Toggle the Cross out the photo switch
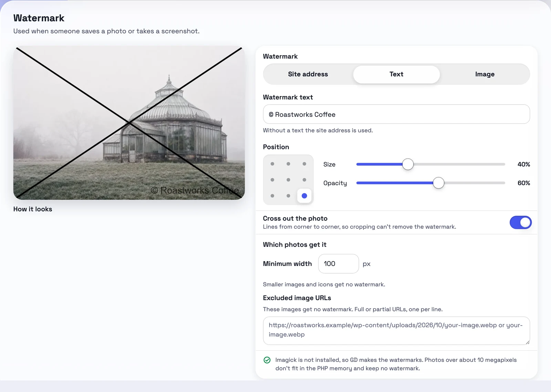The width and height of the screenshot is (551, 392). [x=520, y=223]
